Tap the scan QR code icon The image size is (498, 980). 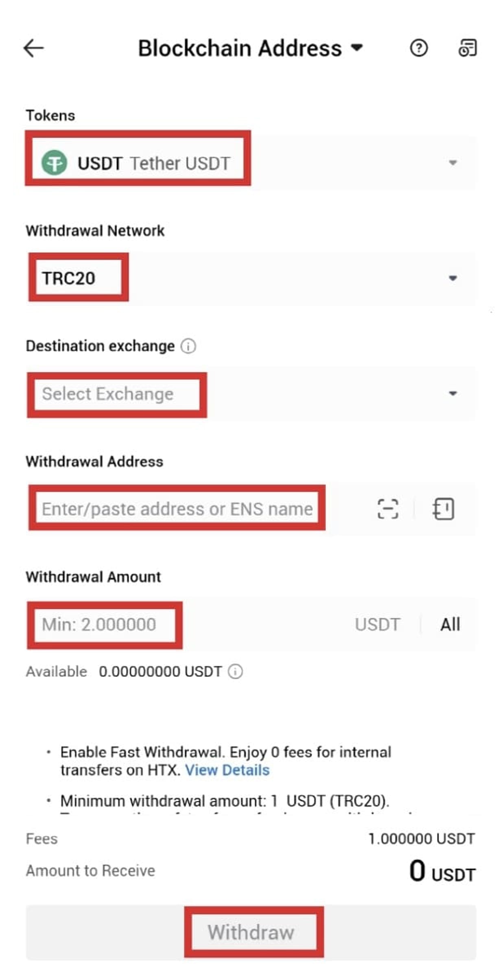tap(387, 509)
